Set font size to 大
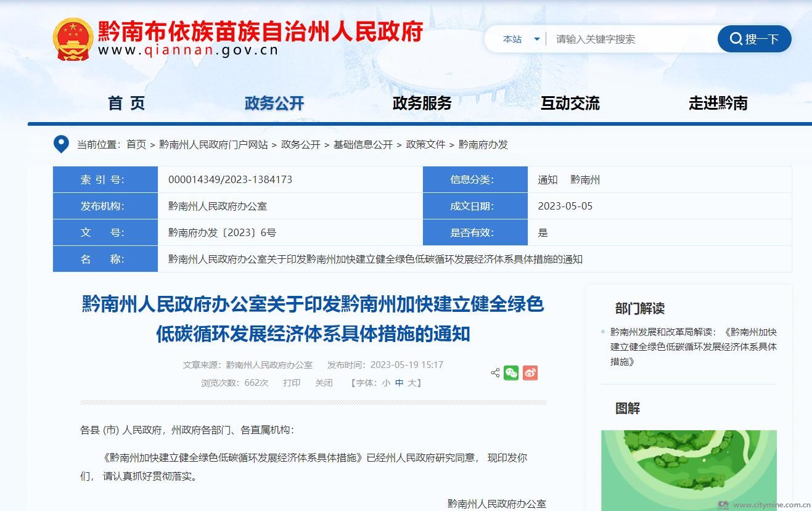 (412, 383)
